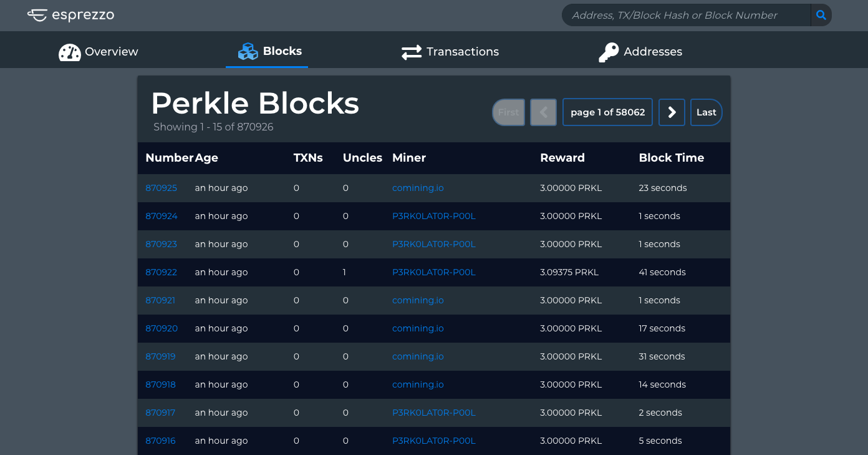
Task: Click the Age column header
Action: tap(206, 158)
